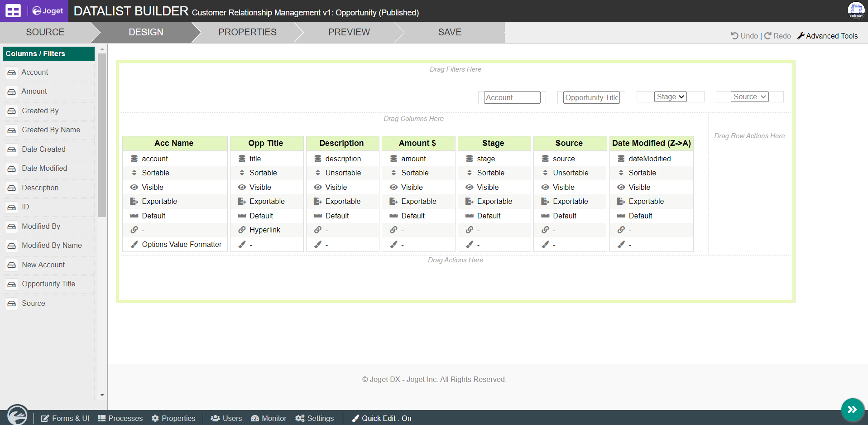Click the Sortable control on Acc Name

coord(155,173)
